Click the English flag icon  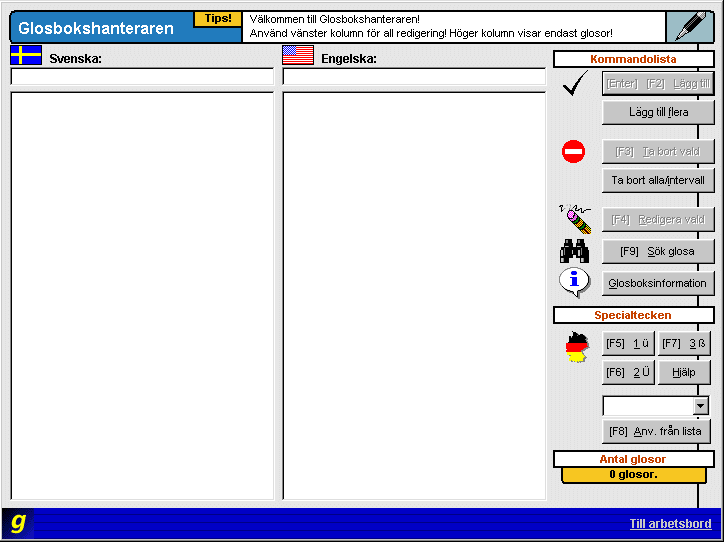298,55
